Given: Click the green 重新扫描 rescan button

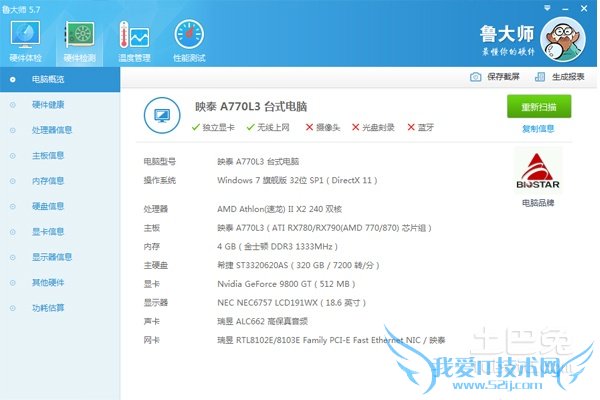Looking at the screenshot, I should (539, 106).
